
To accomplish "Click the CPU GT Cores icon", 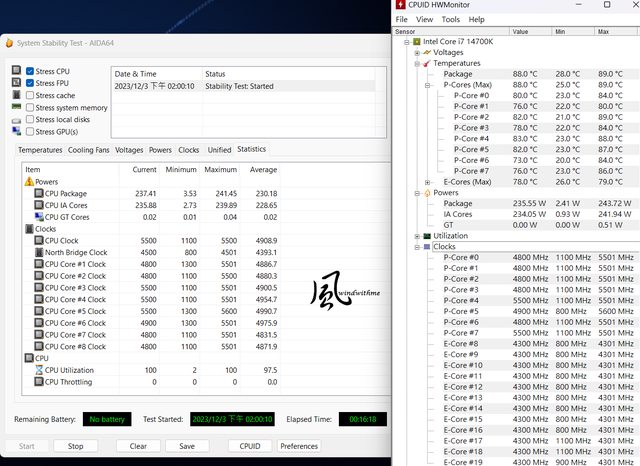I will [x=38, y=217].
